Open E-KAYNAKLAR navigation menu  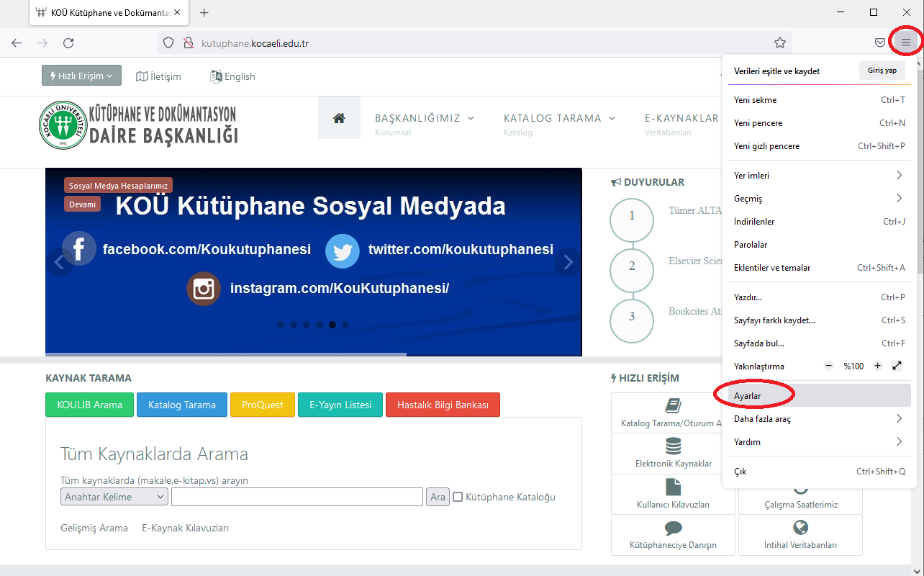coord(682,118)
